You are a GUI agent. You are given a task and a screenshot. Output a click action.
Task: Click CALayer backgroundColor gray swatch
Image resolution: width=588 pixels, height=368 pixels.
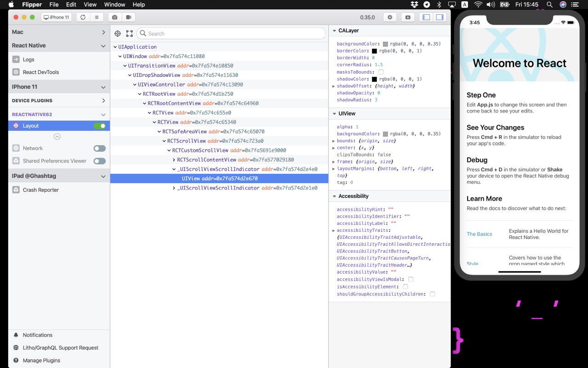pyautogui.click(x=385, y=44)
